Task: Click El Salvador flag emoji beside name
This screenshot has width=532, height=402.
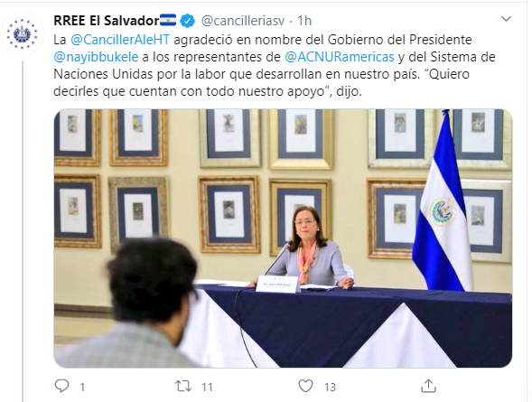Action: pyautogui.click(x=168, y=20)
